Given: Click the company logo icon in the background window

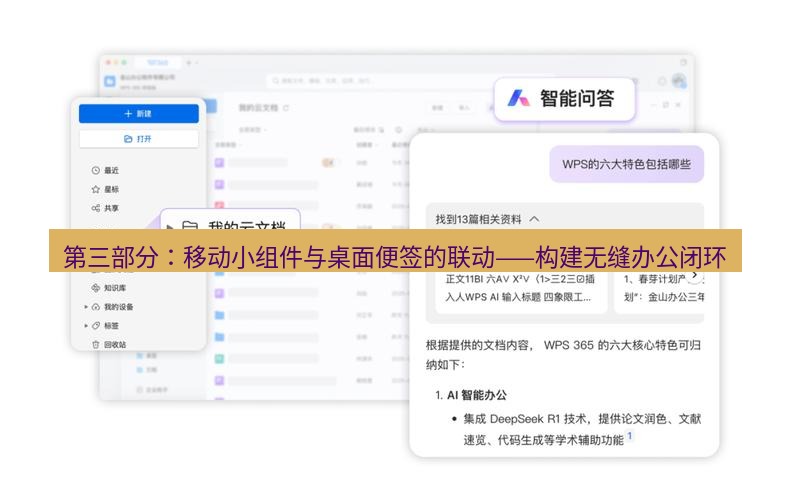Looking at the screenshot, I should [x=109, y=81].
